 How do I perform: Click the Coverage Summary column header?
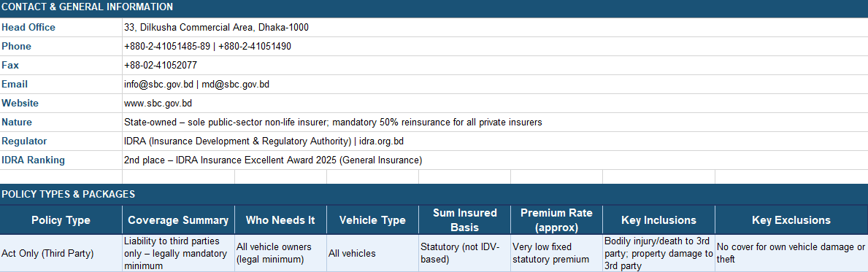click(178, 220)
